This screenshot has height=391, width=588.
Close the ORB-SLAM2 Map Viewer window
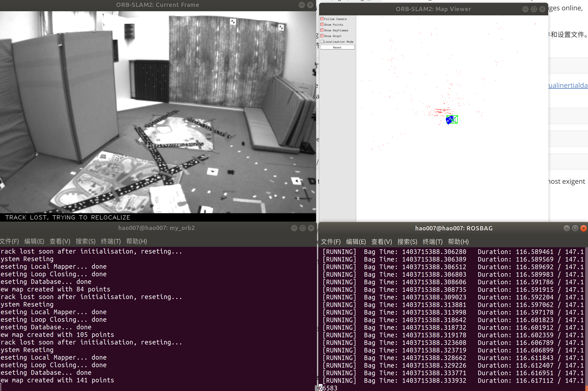(x=542, y=9)
